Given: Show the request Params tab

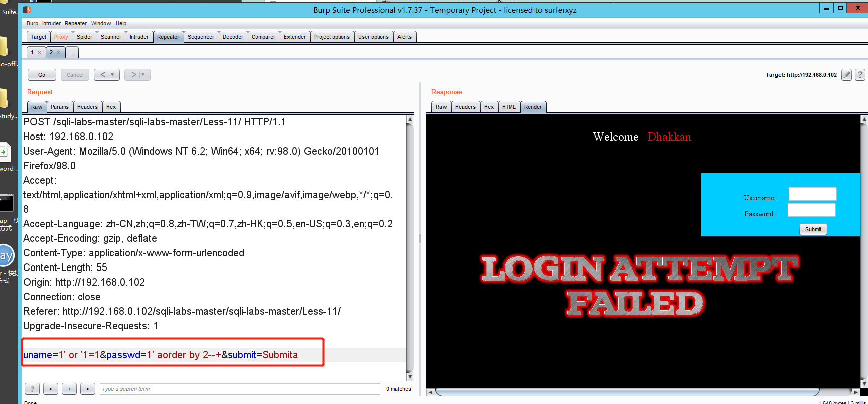Looking at the screenshot, I should coord(60,107).
